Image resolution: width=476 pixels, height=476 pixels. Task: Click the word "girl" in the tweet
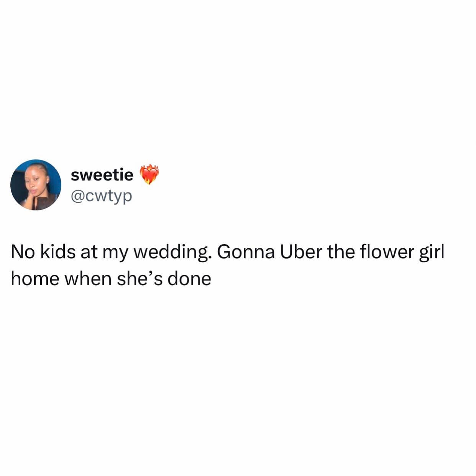[431, 253]
